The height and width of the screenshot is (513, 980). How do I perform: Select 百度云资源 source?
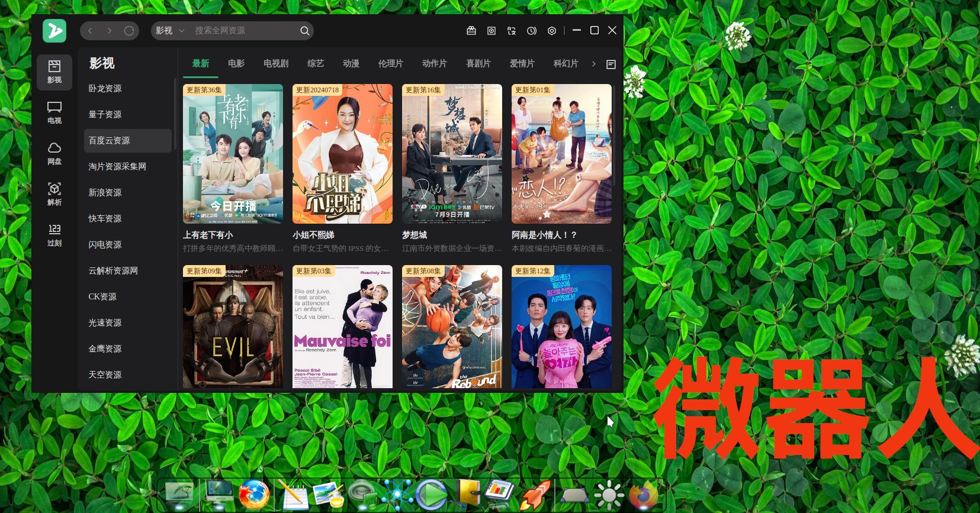[x=128, y=141]
